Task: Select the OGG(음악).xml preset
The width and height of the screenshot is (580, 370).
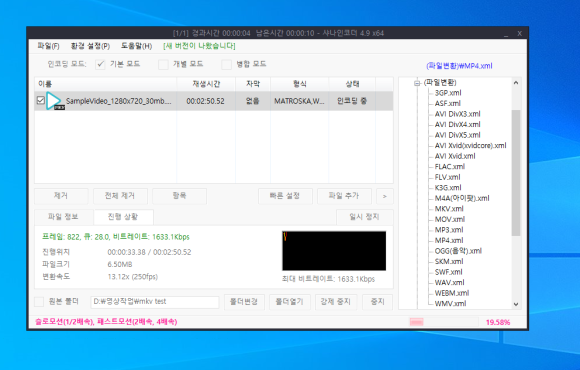Action: (x=458, y=251)
